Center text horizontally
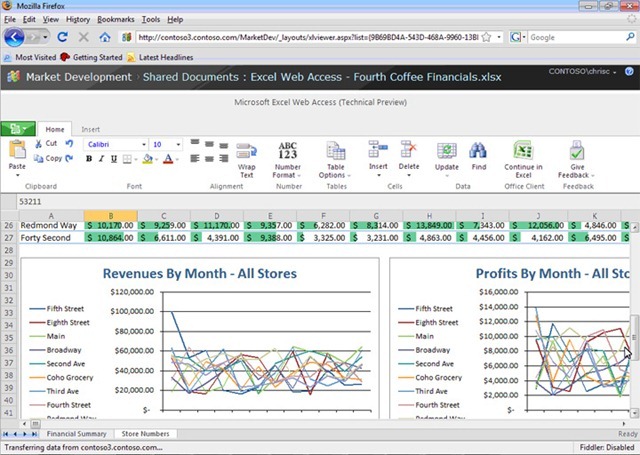 click(209, 158)
